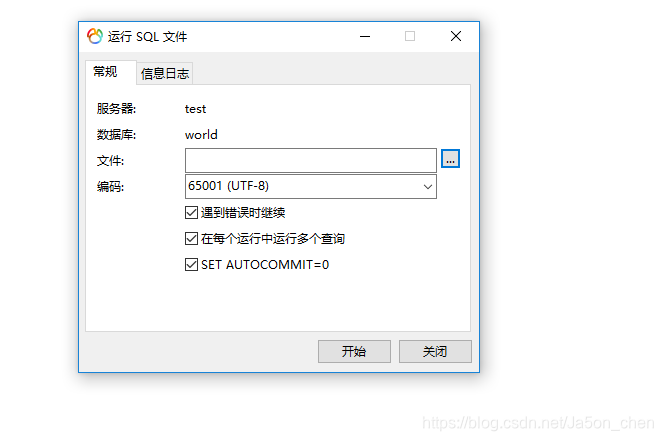The height and width of the screenshot is (441, 663).
Task: Click the 编码: label
Action: click(x=110, y=186)
